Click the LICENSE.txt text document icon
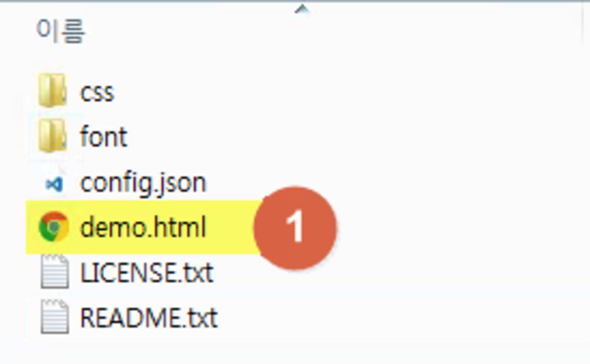The width and height of the screenshot is (590, 364). 54,272
